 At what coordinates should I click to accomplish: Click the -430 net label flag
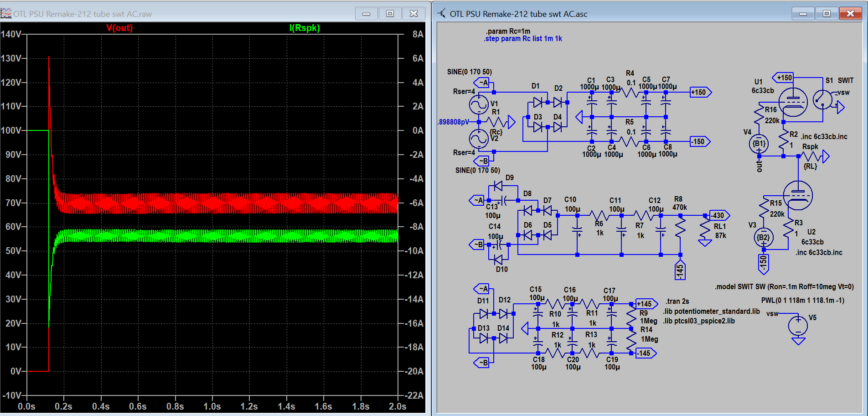coord(719,215)
